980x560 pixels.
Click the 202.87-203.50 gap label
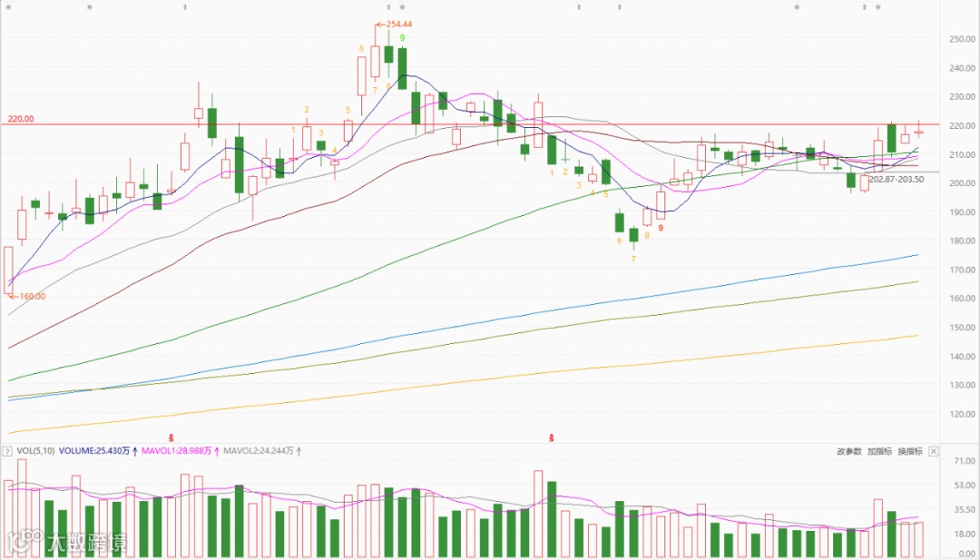(x=897, y=180)
